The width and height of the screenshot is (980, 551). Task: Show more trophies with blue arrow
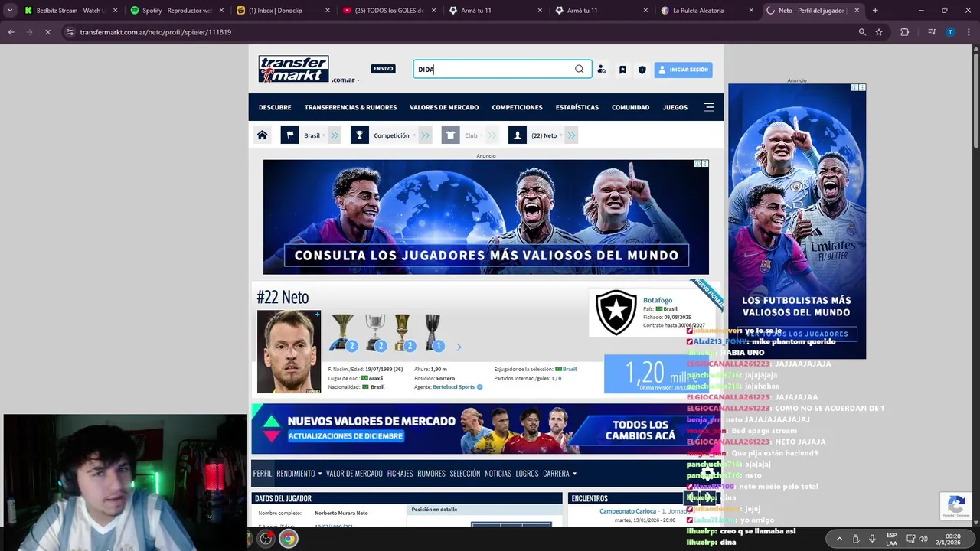(459, 347)
